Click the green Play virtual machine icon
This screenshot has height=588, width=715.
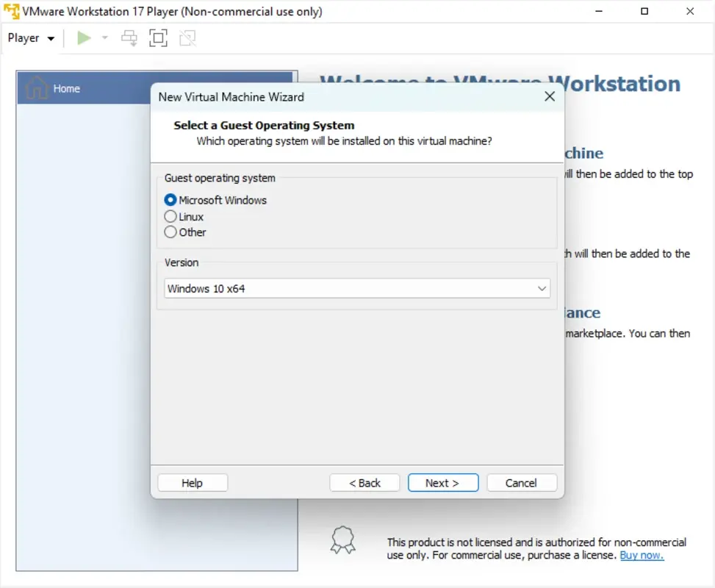[84, 37]
